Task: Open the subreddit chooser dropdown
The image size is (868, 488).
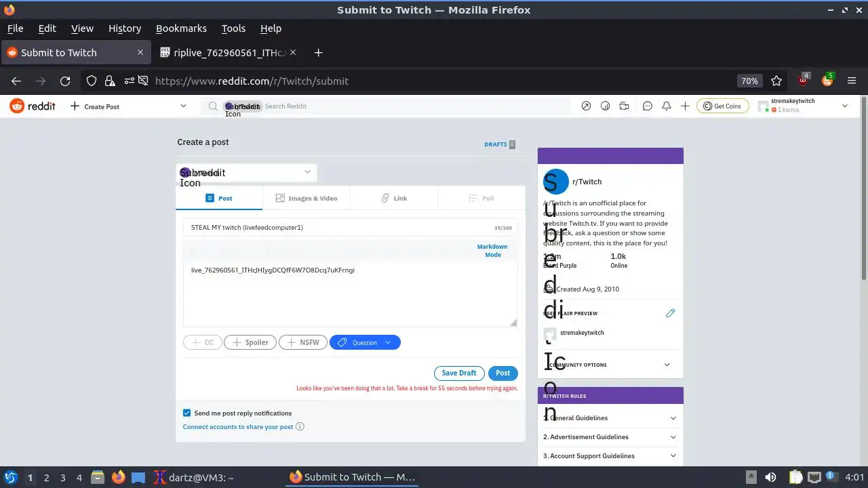Action: coord(246,173)
